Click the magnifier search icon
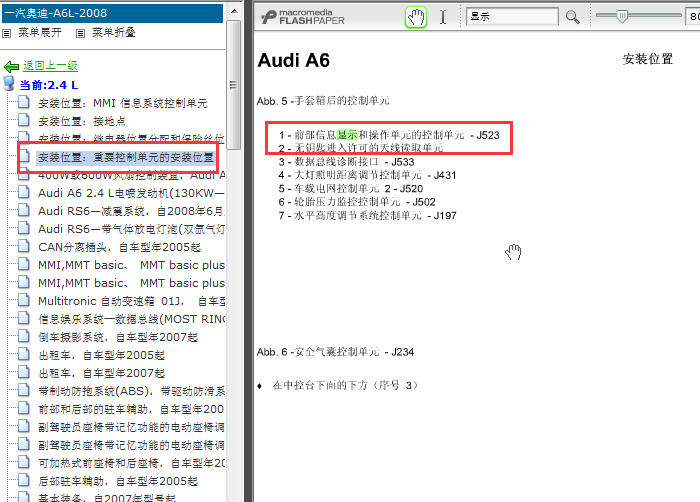 (x=572, y=17)
